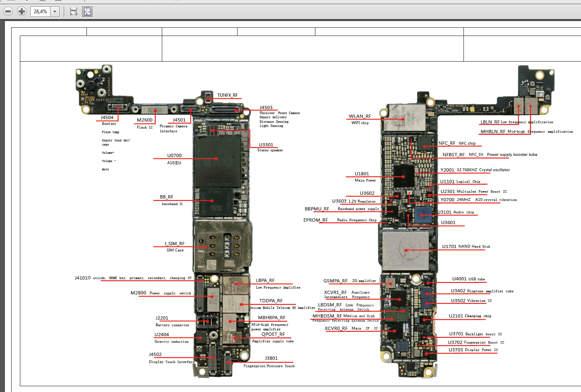Click the U0700 A10 label text

click(174, 156)
